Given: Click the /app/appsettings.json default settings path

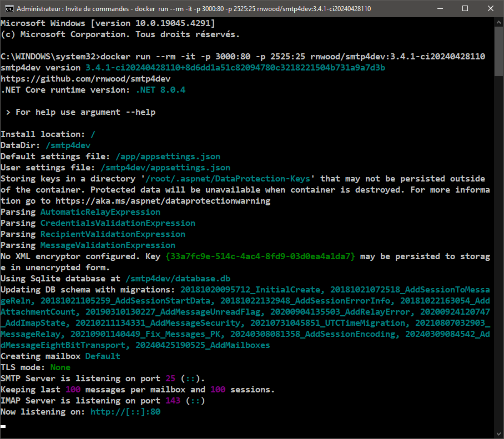Looking at the screenshot, I should [168, 157].
